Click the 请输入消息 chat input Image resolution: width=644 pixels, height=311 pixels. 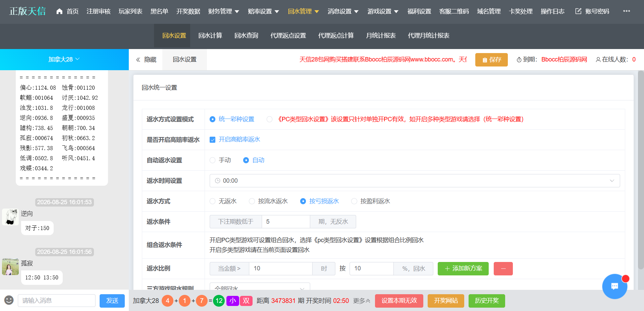click(57, 301)
